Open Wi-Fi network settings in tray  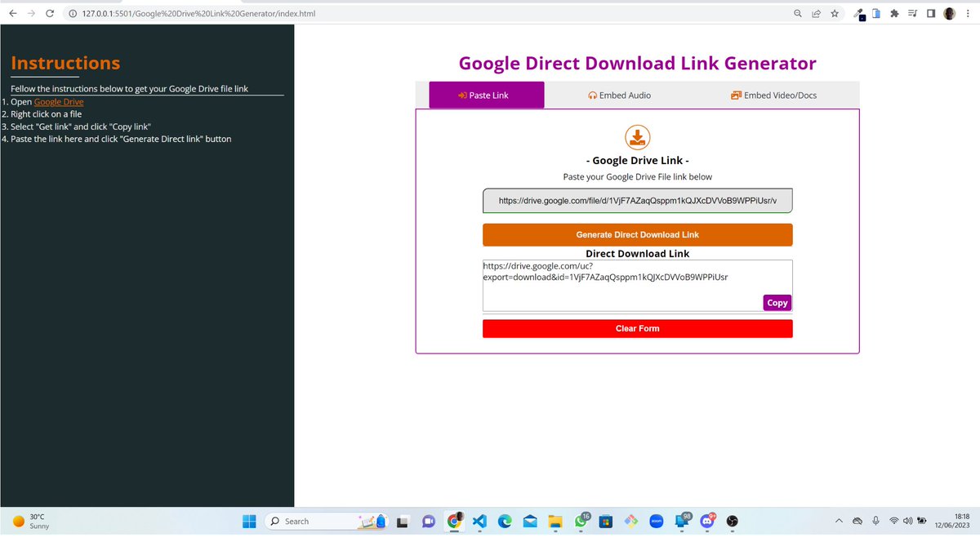(x=894, y=521)
